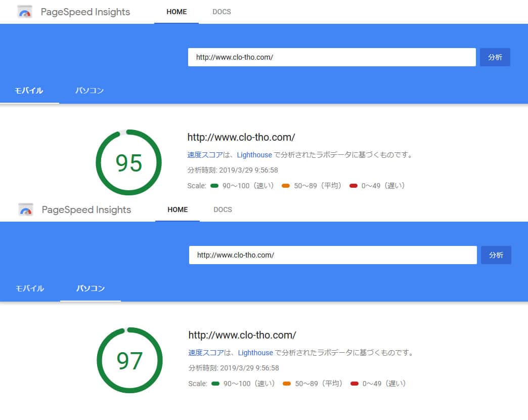Screen dimensions: 528x420
Task: Click the score 97 circular gauge
Action: (x=129, y=360)
